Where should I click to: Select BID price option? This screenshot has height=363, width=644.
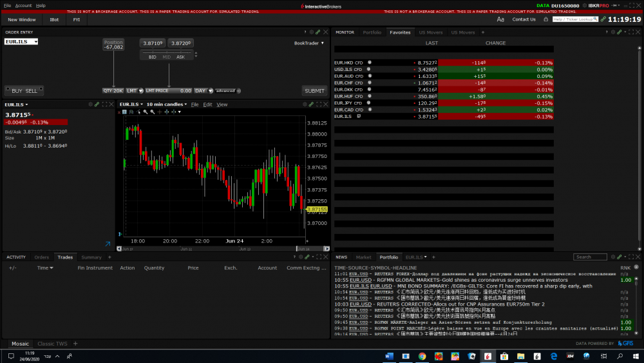[x=153, y=57]
